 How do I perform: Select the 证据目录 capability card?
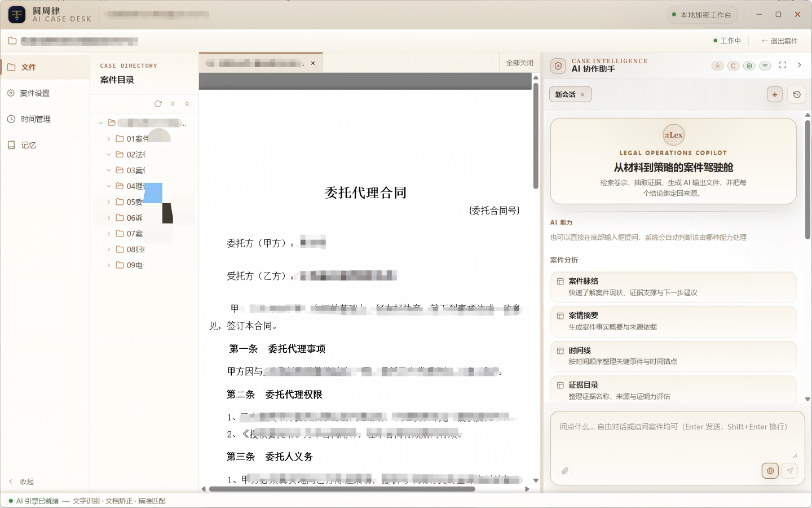[x=673, y=389]
